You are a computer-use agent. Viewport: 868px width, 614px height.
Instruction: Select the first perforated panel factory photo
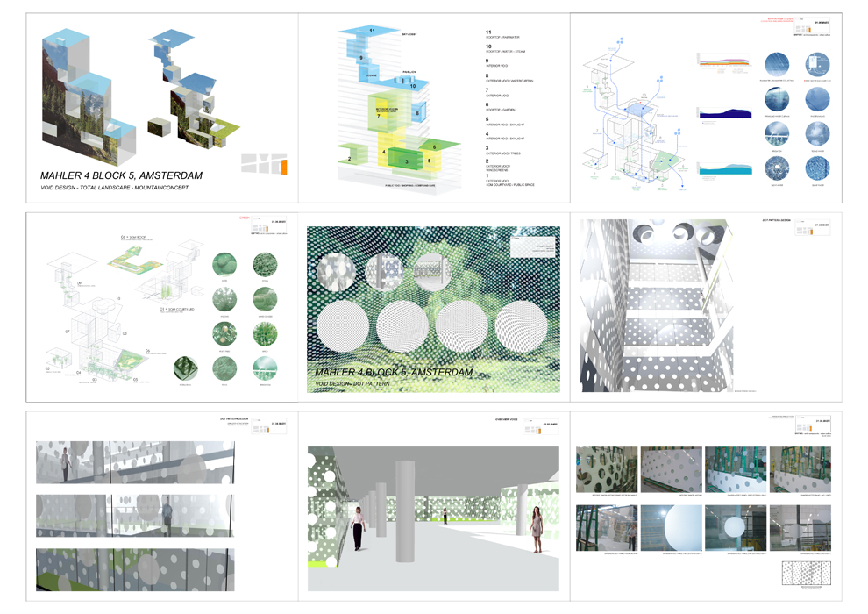click(606, 469)
